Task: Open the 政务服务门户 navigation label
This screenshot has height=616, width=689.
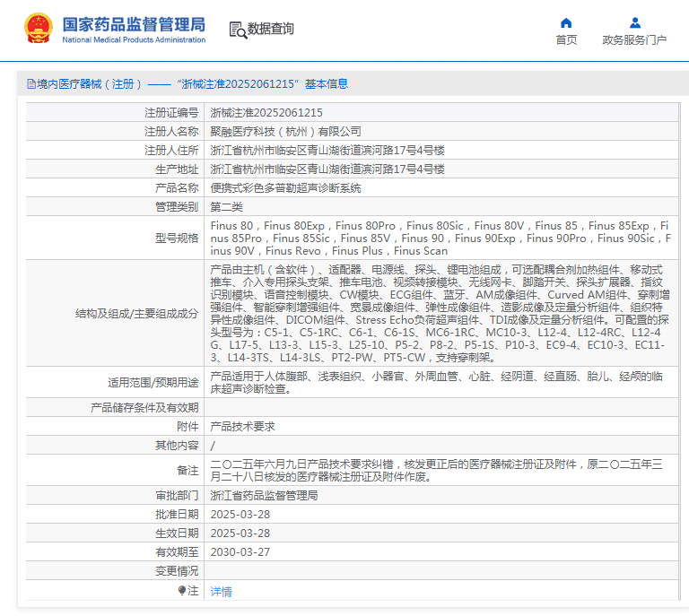Action: pyautogui.click(x=634, y=40)
